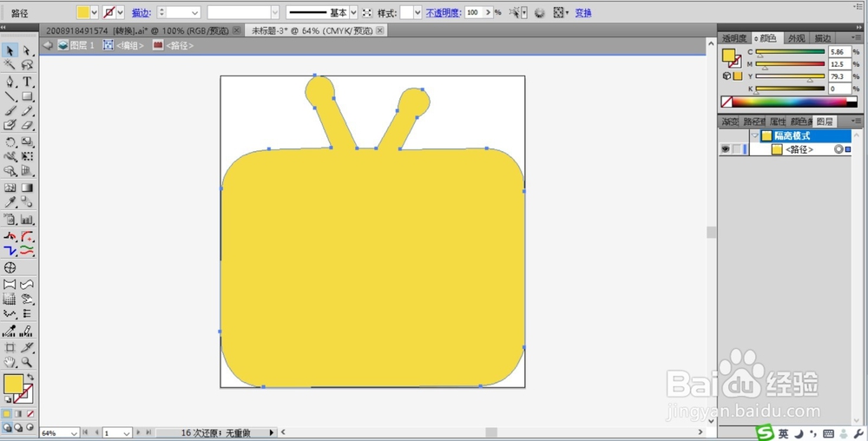Screen dimensions: 868x441
Task: Select the Pencil tool
Action: point(27,111)
